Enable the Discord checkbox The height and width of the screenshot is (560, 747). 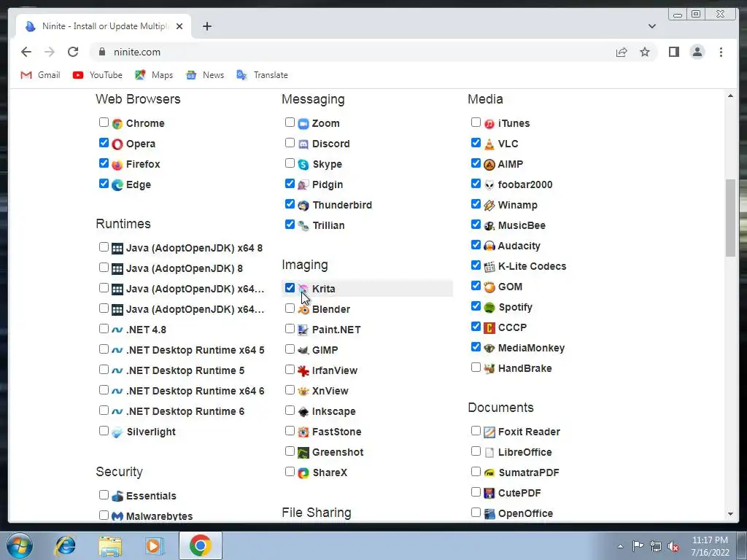click(x=290, y=143)
